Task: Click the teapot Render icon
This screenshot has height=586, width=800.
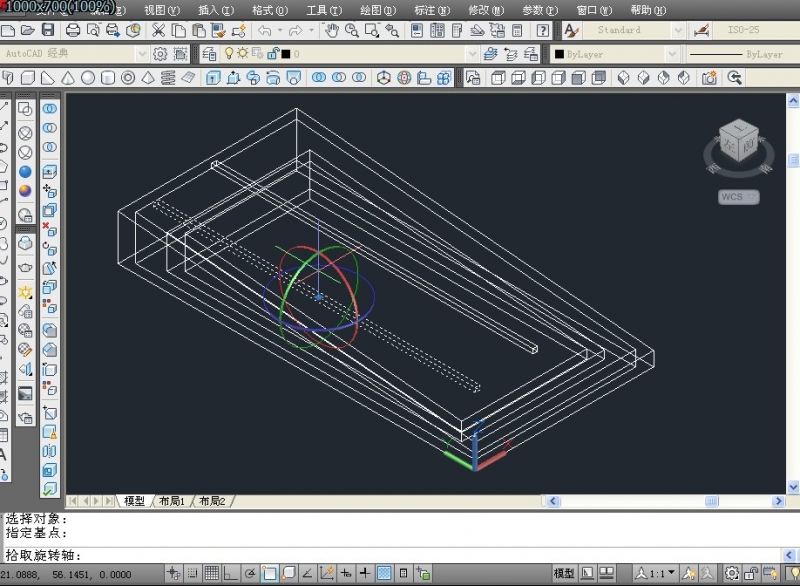Action: tap(25, 267)
